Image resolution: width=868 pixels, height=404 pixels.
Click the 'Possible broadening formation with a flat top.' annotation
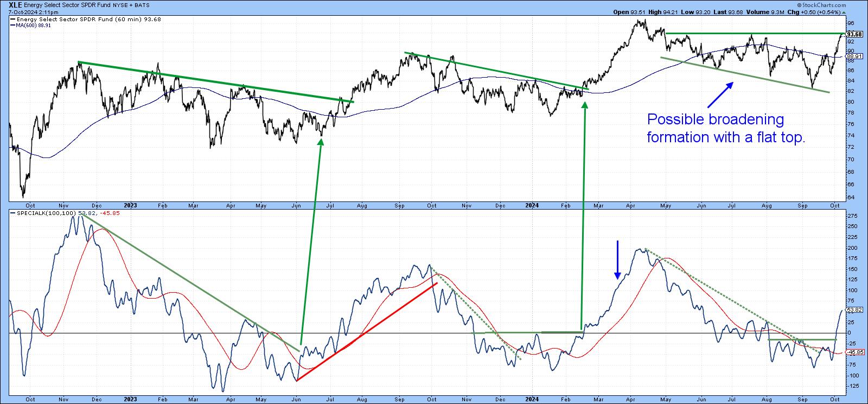pyautogui.click(x=726, y=129)
